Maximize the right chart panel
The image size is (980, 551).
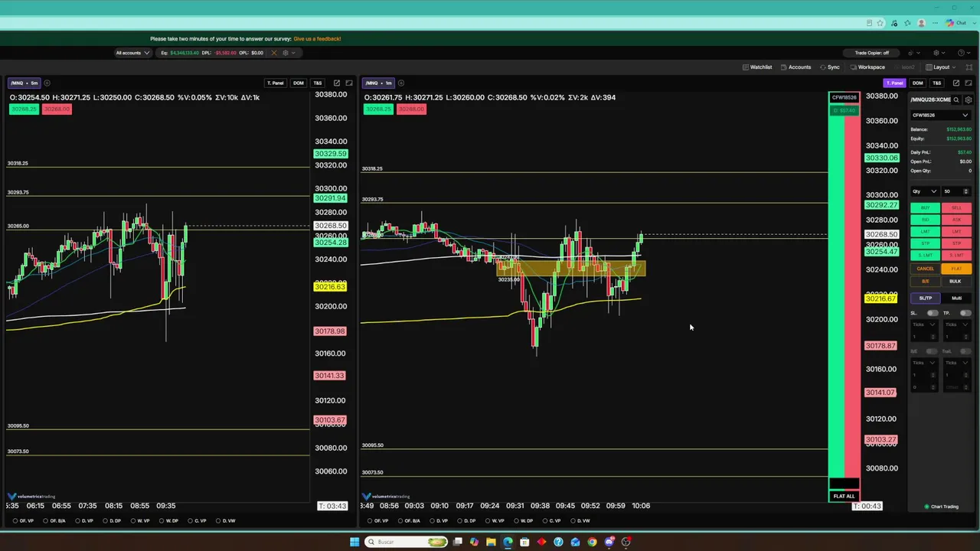969,83
